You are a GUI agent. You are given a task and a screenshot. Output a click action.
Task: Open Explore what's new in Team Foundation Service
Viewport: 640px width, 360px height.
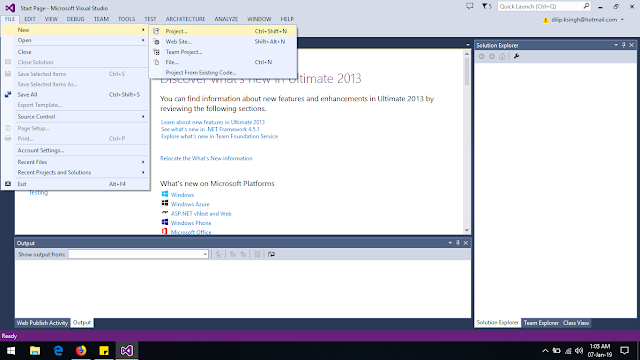[x=219, y=136]
